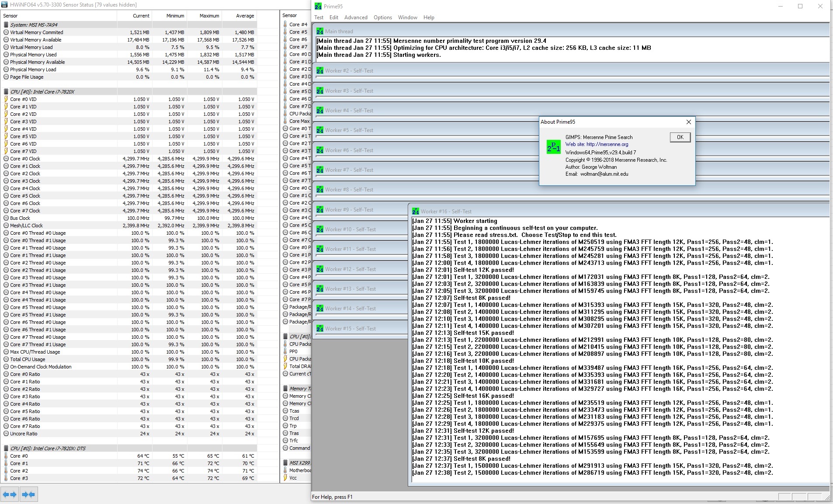Close the About Prime95 dialog
Screen dimensions: 833x504
[x=689, y=122]
